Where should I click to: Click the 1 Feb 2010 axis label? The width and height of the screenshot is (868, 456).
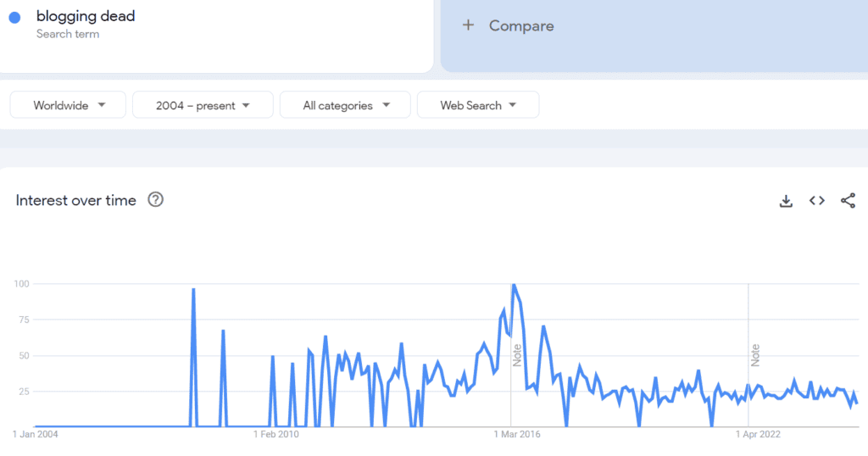click(x=276, y=434)
